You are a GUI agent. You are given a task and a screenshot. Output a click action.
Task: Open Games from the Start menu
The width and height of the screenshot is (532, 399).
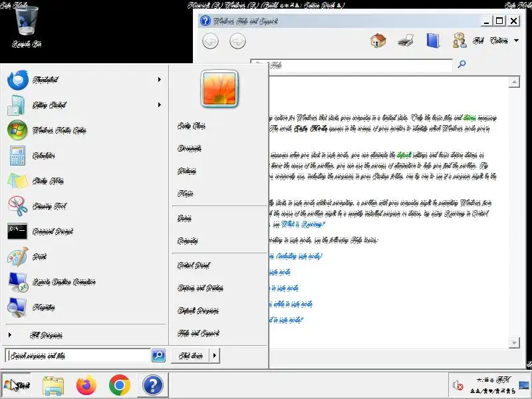click(184, 218)
